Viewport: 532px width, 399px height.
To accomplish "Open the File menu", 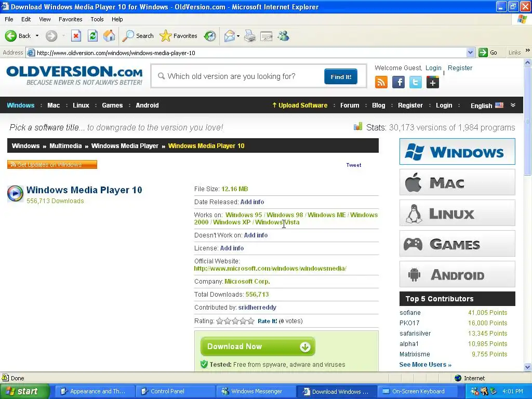I will (x=9, y=19).
